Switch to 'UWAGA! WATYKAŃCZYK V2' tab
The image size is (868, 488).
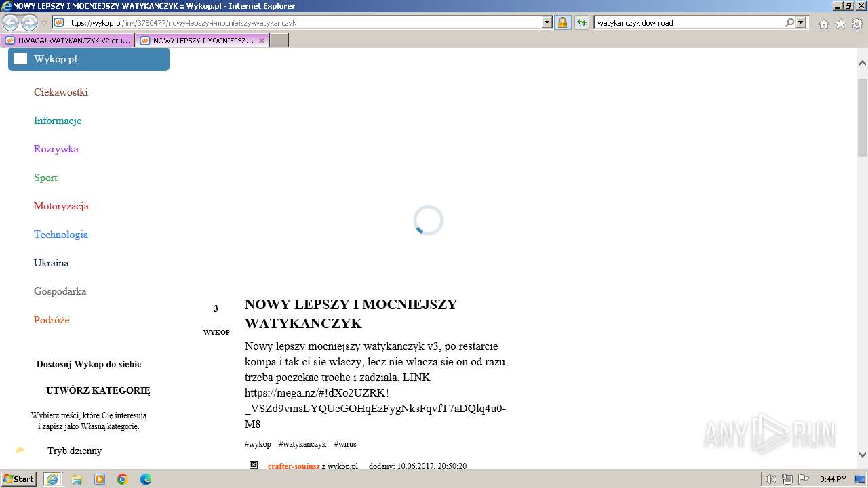click(68, 41)
